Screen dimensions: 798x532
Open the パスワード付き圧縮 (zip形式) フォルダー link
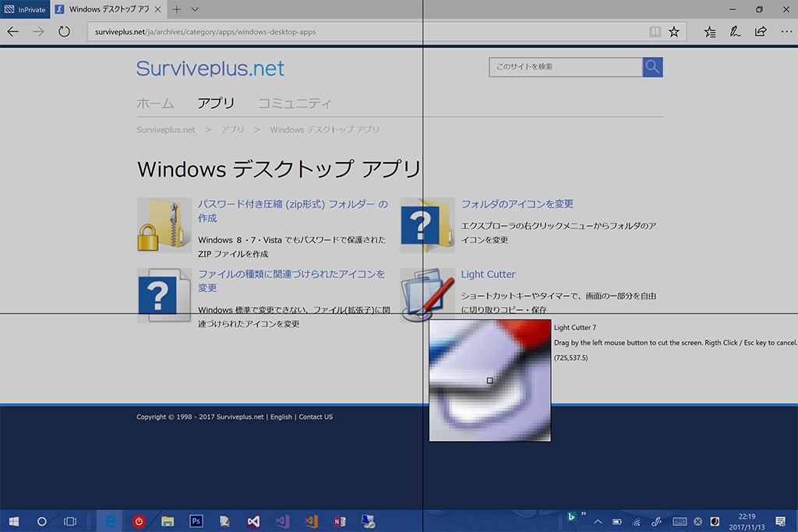[x=293, y=211]
